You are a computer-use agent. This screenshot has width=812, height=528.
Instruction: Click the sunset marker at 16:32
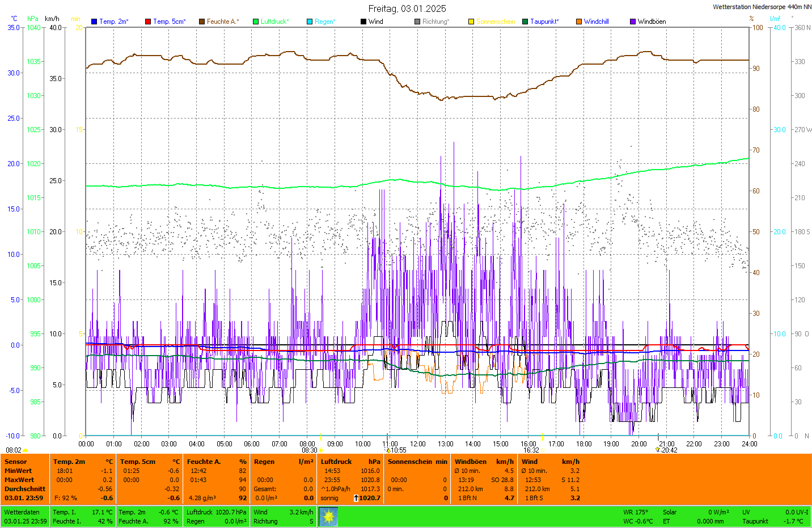(x=542, y=450)
